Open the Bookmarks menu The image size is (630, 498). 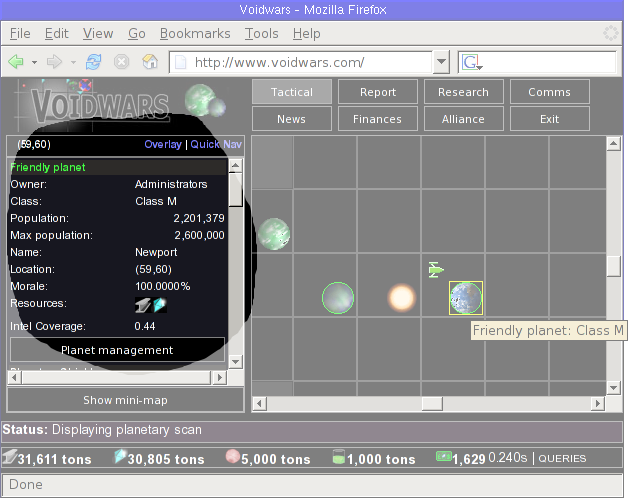point(195,33)
